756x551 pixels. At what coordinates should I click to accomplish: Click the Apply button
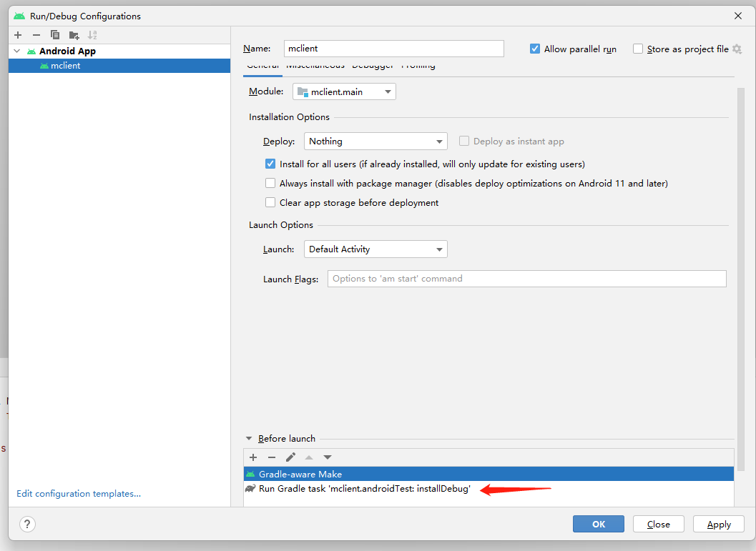click(718, 524)
